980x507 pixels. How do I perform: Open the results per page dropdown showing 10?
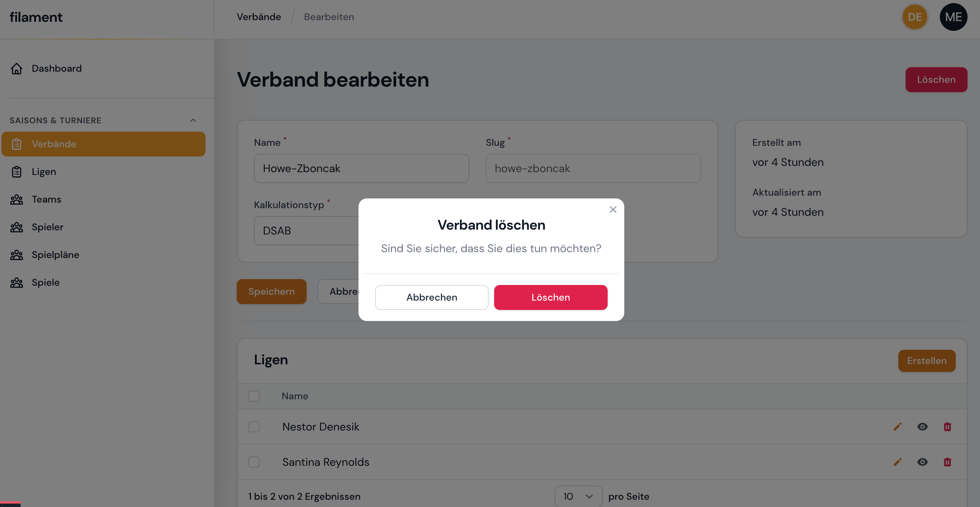(578, 496)
